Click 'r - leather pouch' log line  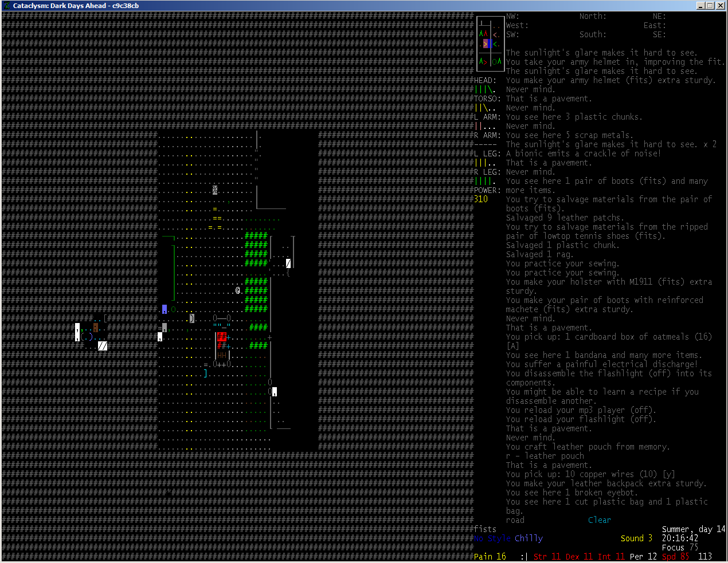[x=545, y=456]
